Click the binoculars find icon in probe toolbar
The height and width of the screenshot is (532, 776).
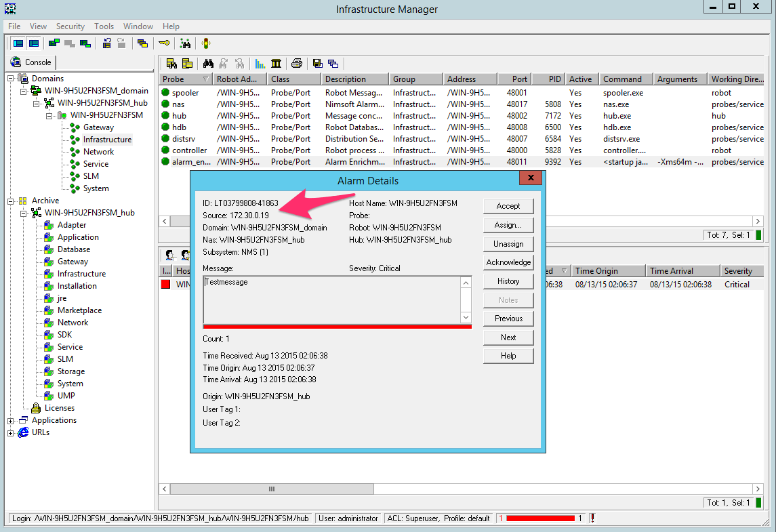click(x=209, y=63)
